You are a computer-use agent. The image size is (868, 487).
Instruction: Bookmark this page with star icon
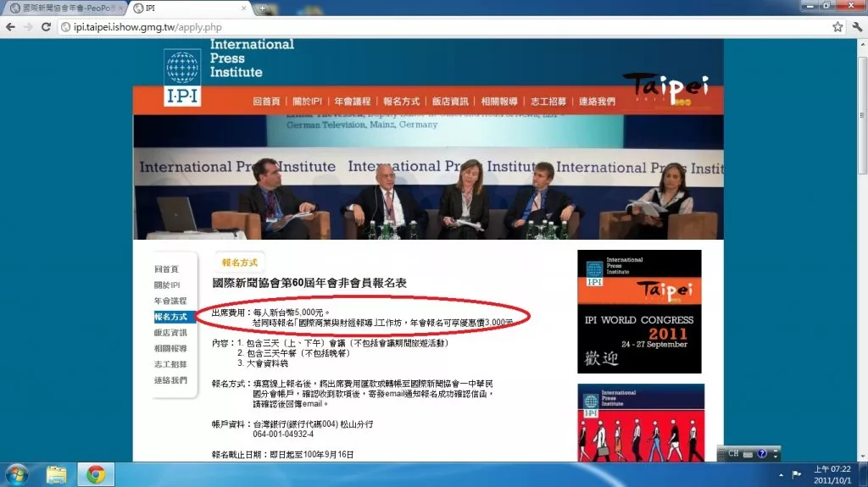click(x=837, y=26)
